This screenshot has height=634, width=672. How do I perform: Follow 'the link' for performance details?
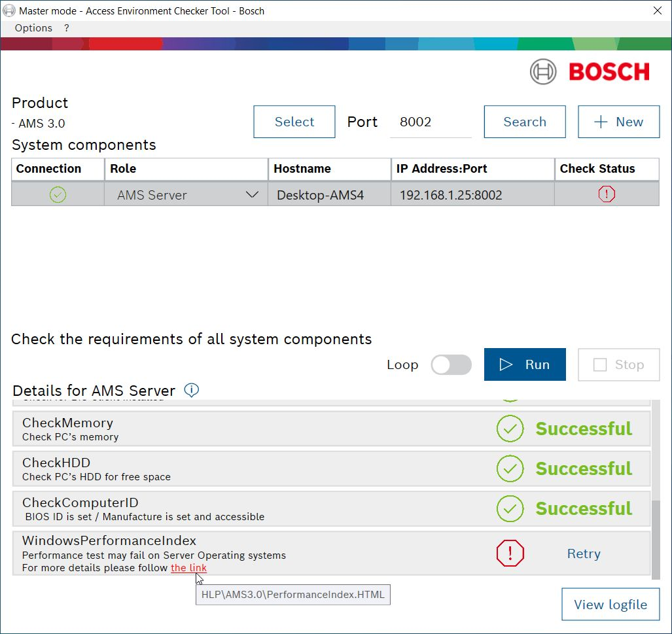(x=188, y=568)
